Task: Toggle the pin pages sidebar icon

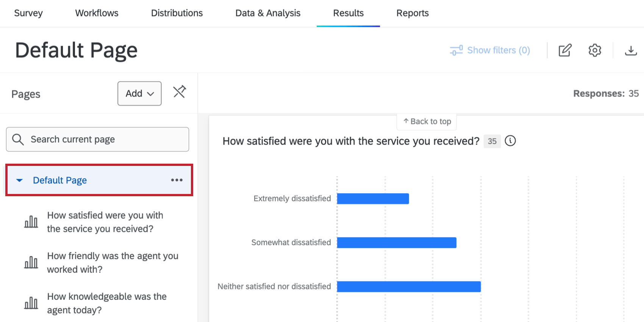Action: point(180,92)
